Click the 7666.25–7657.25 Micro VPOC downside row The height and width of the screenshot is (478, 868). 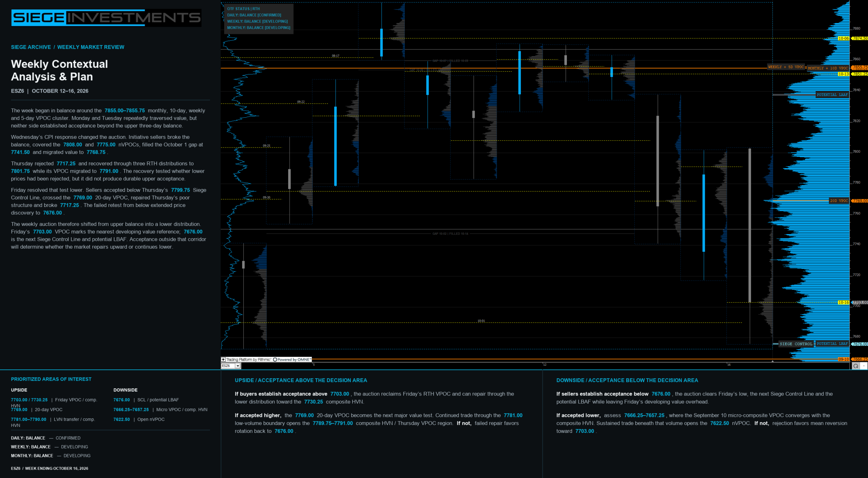(x=160, y=409)
